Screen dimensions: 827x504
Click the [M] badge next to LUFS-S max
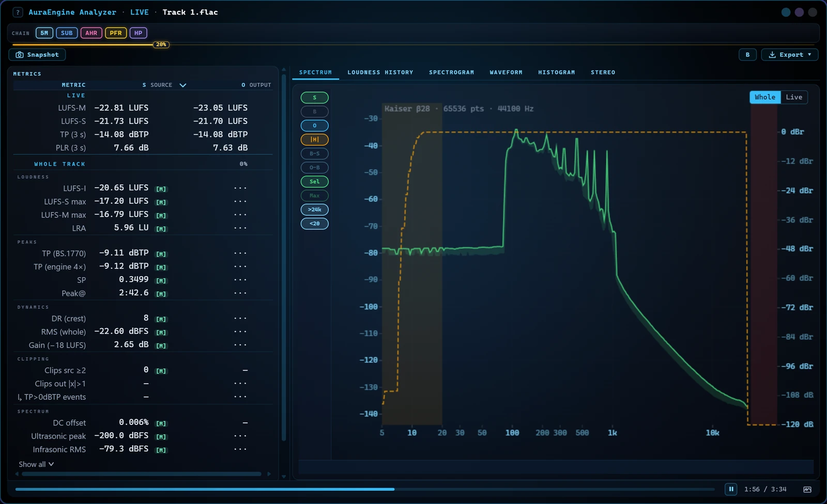(x=161, y=202)
